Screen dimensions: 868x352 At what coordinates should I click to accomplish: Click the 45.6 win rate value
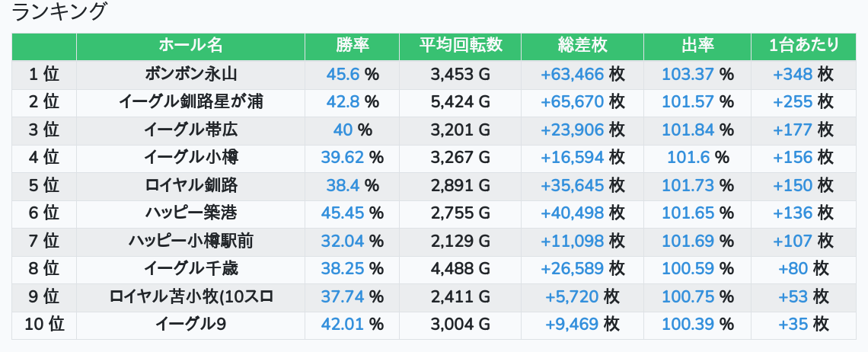[x=343, y=75]
